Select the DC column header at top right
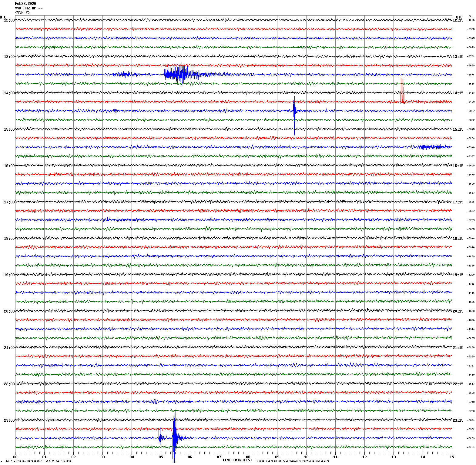The width and height of the screenshot is (476, 465). [x=470, y=16]
